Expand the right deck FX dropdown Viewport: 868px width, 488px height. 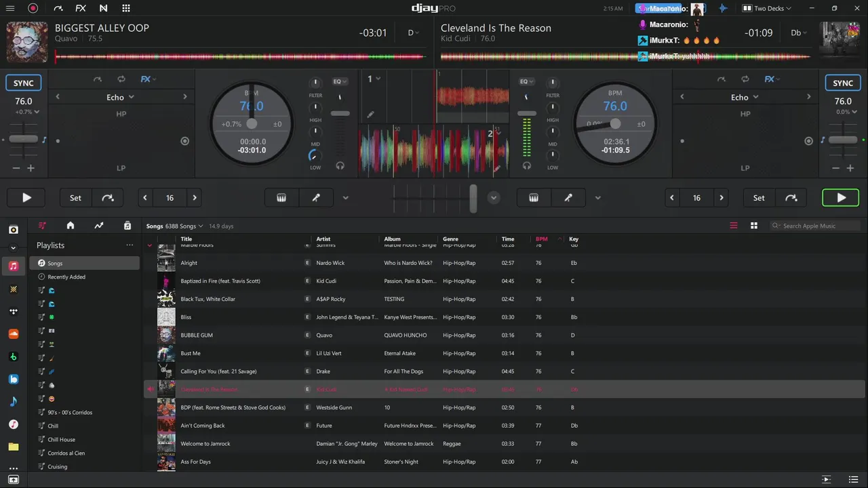click(x=772, y=79)
